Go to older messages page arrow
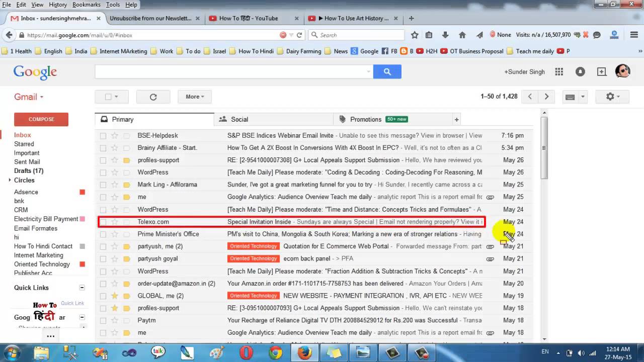This screenshot has width=644, height=362. point(546,97)
